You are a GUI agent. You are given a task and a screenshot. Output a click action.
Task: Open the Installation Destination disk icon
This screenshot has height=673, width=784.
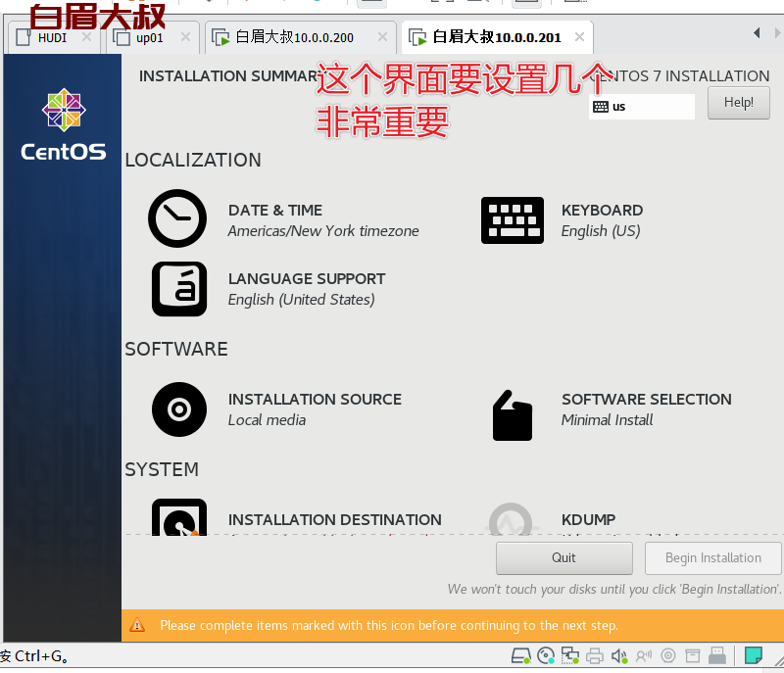(179, 517)
